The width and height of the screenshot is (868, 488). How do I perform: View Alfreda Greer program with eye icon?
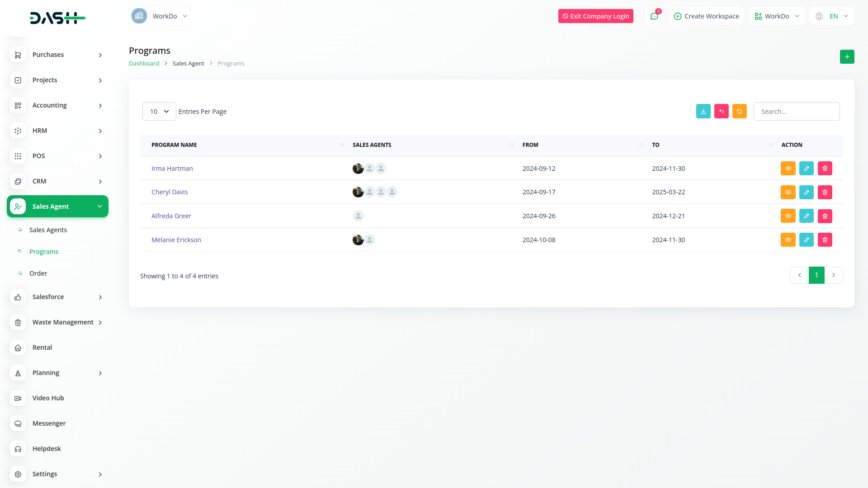click(x=788, y=216)
